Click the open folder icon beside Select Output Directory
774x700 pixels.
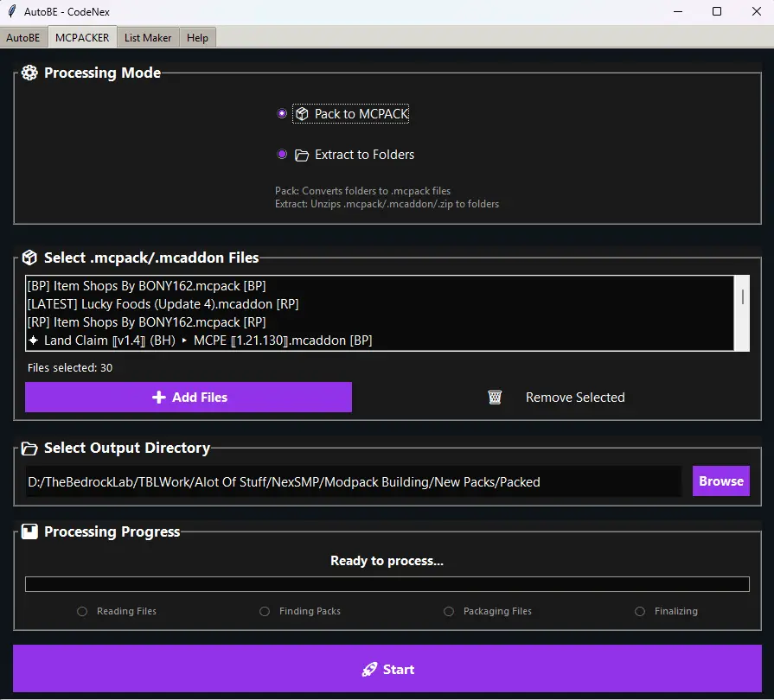coord(29,449)
